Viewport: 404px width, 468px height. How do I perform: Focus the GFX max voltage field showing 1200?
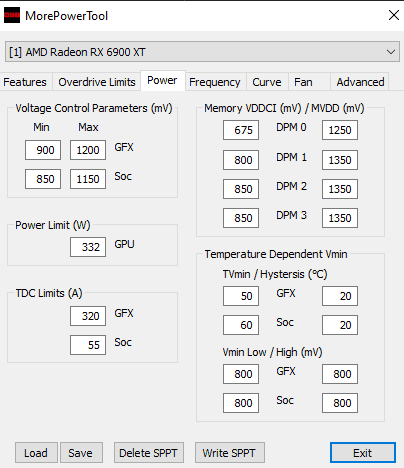(x=88, y=150)
